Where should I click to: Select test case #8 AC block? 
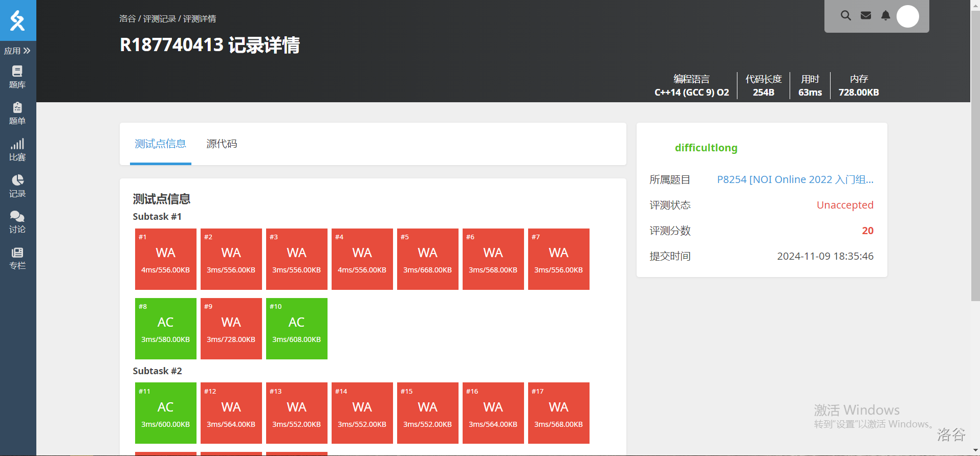[x=166, y=329]
